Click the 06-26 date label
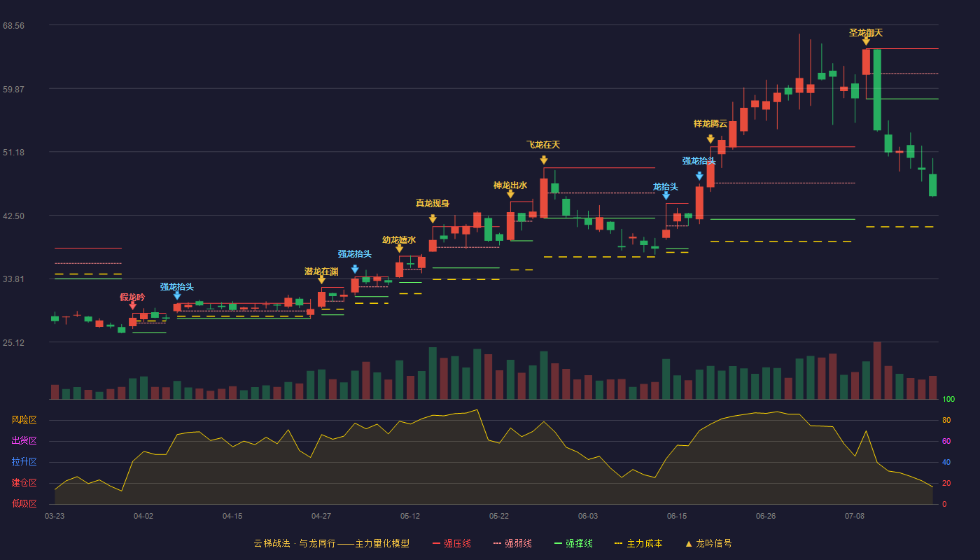 coord(766,516)
